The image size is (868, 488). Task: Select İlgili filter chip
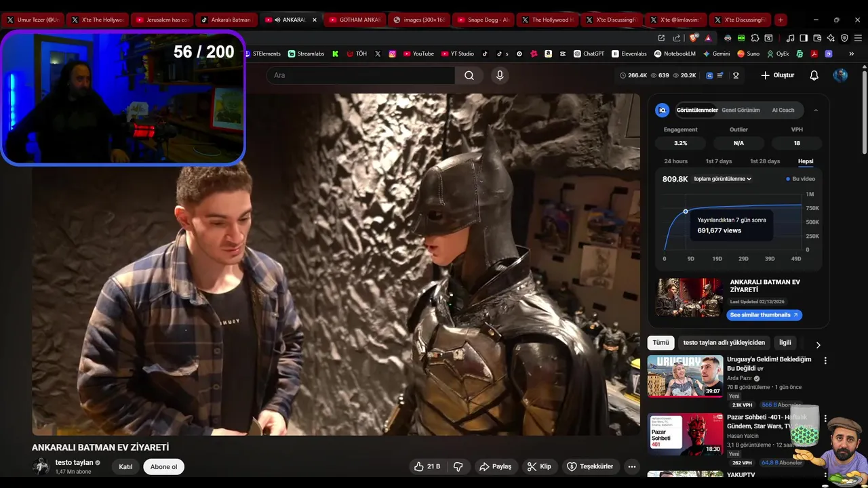(x=785, y=343)
